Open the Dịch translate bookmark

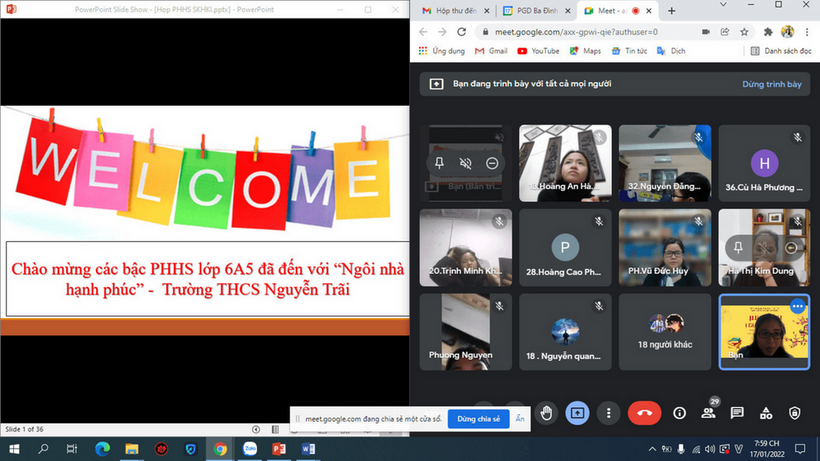(671, 51)
